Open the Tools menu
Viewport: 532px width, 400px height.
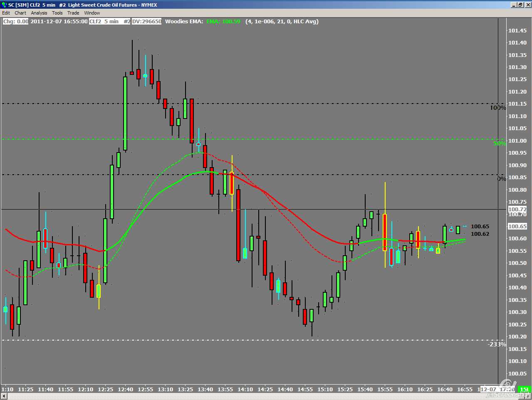(x=57, y=13)
